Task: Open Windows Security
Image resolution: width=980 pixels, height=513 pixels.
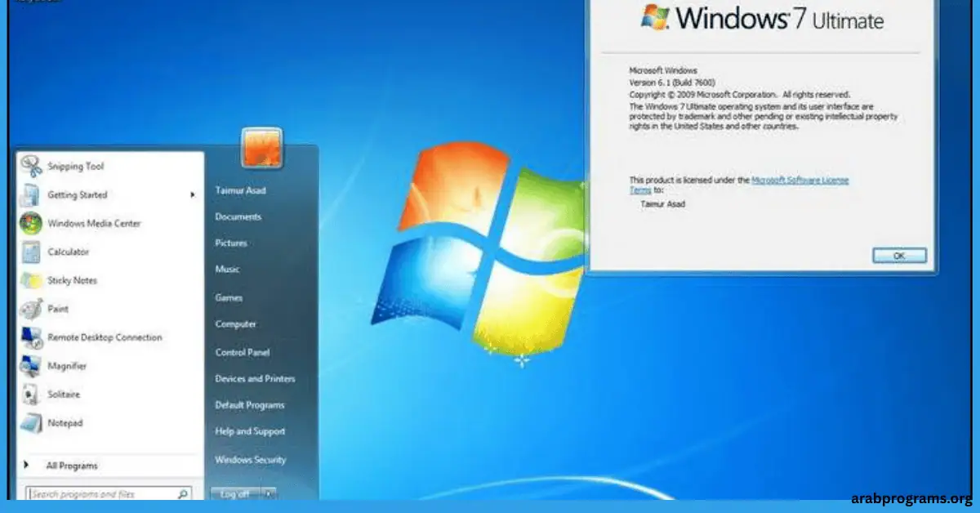Action: pyautogui.click(x=251, y=460)
